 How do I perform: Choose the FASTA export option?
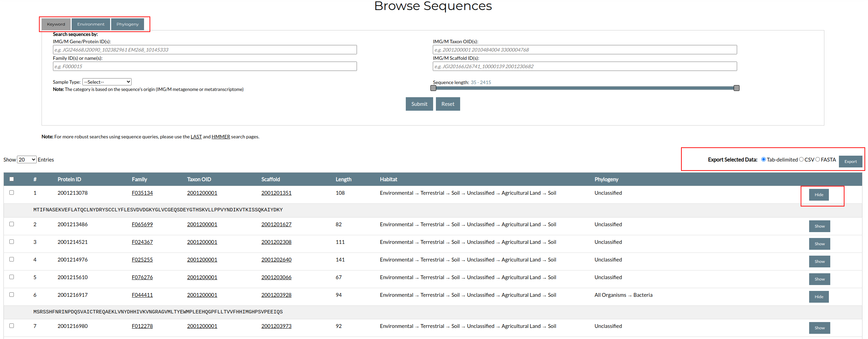click(817, 159)
